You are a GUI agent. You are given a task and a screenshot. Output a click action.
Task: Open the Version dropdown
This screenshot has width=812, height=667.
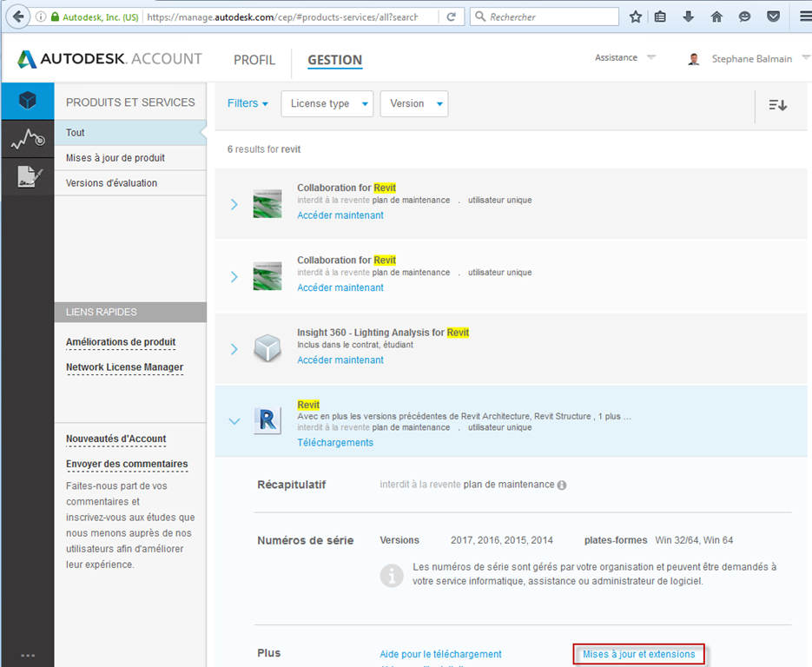point(414,104)
